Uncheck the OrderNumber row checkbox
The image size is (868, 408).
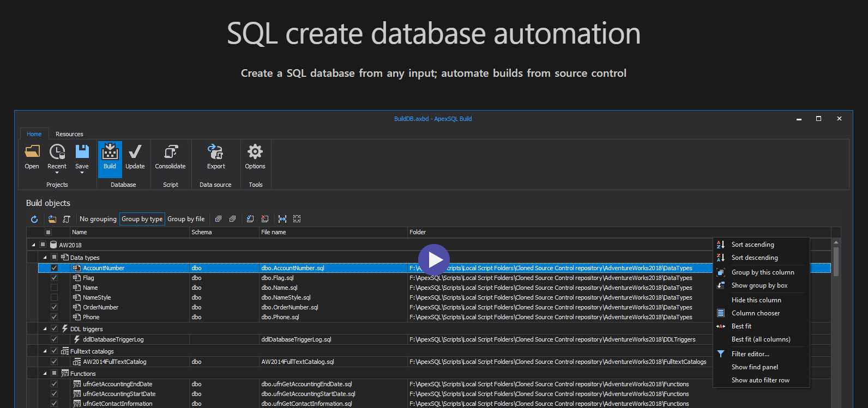pyautogui.click(x=54, y=307)
